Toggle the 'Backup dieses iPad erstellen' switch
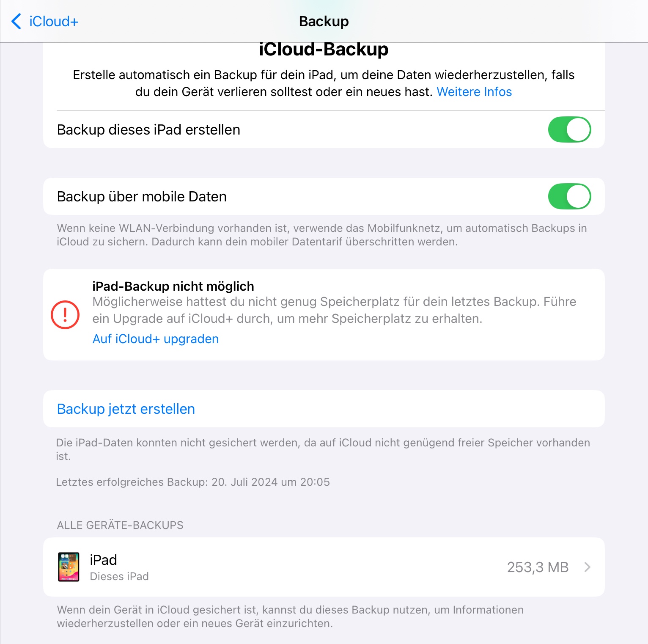Image resolution: width=648 pixels, height=644 pixels. point(569,129)
